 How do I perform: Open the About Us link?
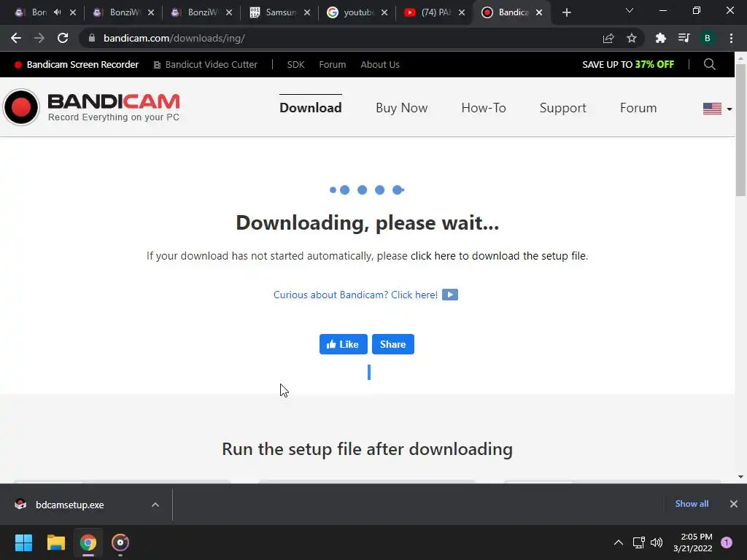[379, 65]
